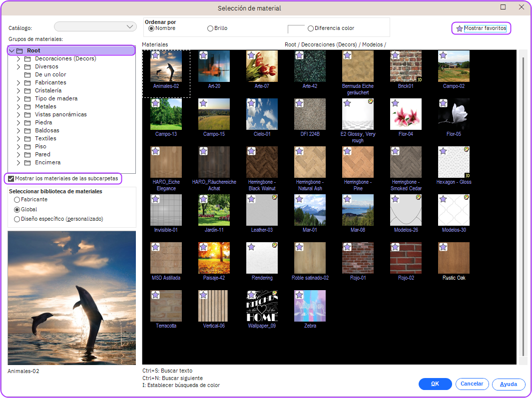Click favorite star on Flor-04 material
This screenshot has width=532, height=398.
[x=395, y=103]
